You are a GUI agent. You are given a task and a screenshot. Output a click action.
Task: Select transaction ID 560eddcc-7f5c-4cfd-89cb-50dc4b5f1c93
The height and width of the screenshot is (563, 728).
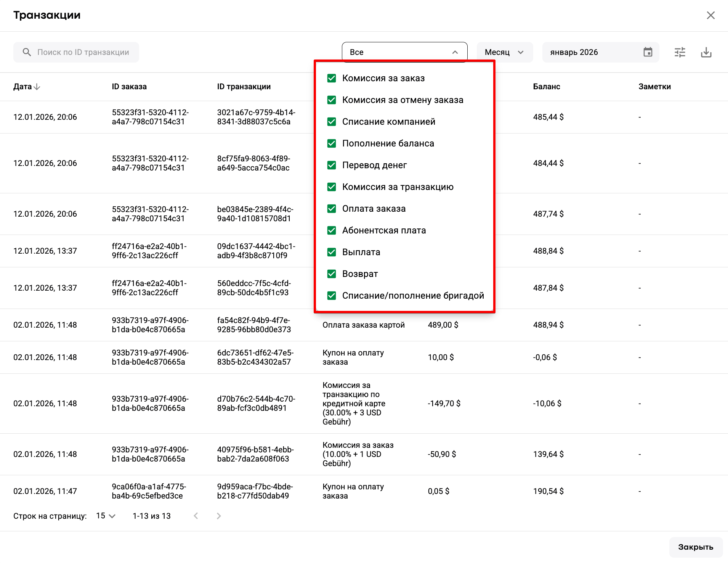254,288
